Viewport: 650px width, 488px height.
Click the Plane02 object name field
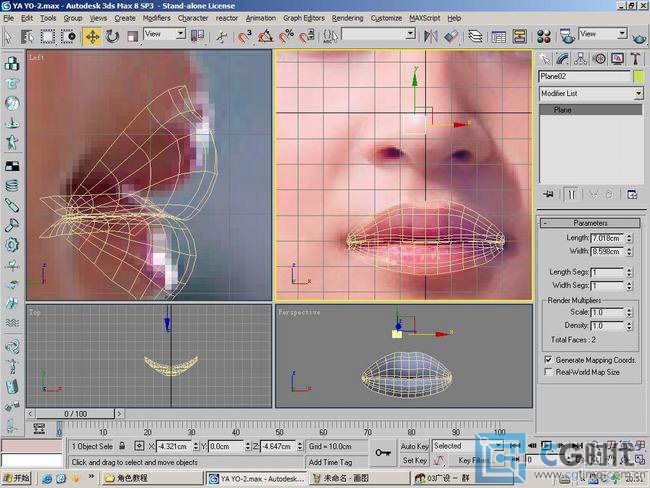pos(585,76)
